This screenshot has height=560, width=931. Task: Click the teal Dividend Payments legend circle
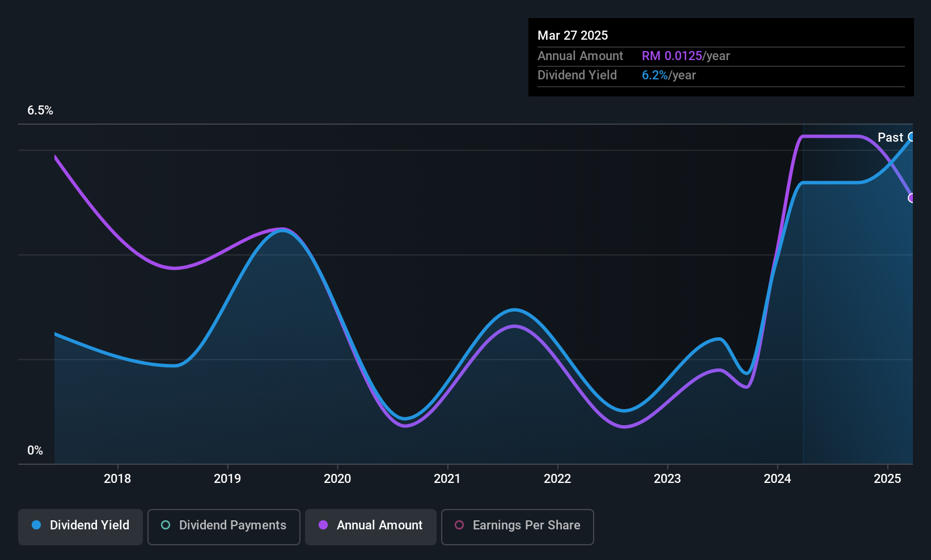[166, 525]
